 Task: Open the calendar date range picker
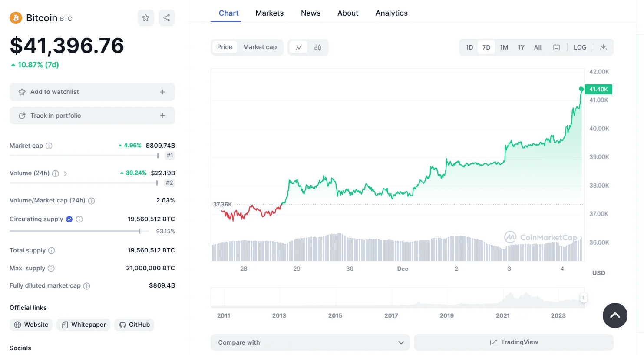[556, 47]
